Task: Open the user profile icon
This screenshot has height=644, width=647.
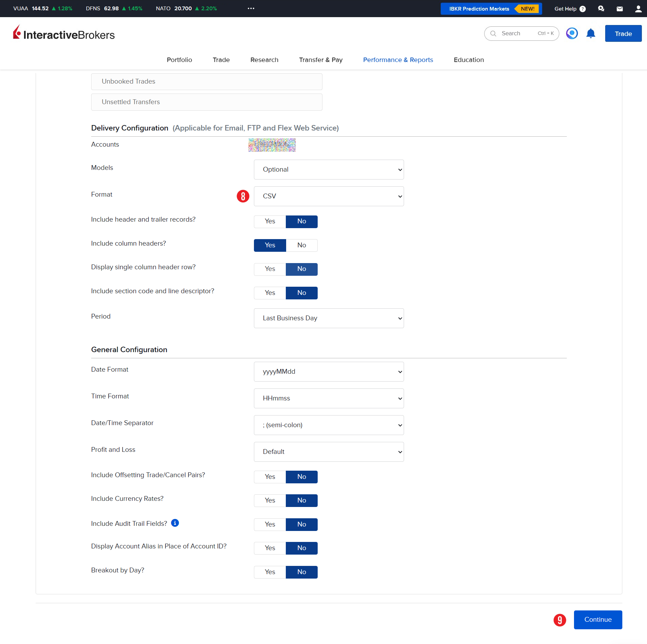Action: pos(638,9)
